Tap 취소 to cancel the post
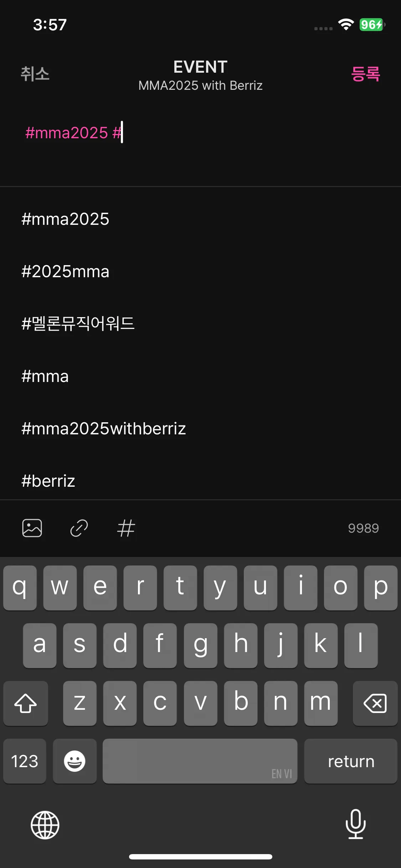 [35, 74]
